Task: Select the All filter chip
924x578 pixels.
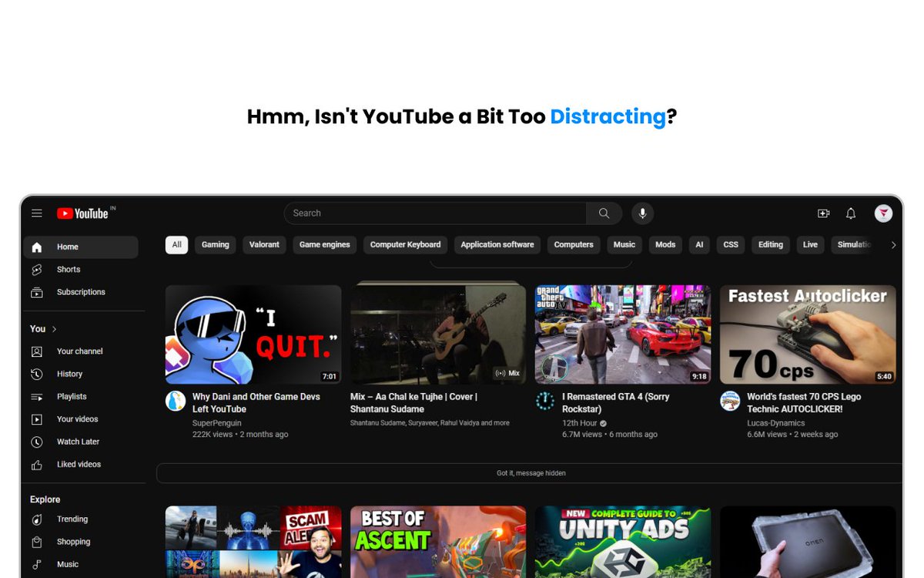Action: [x=176, y=245]
